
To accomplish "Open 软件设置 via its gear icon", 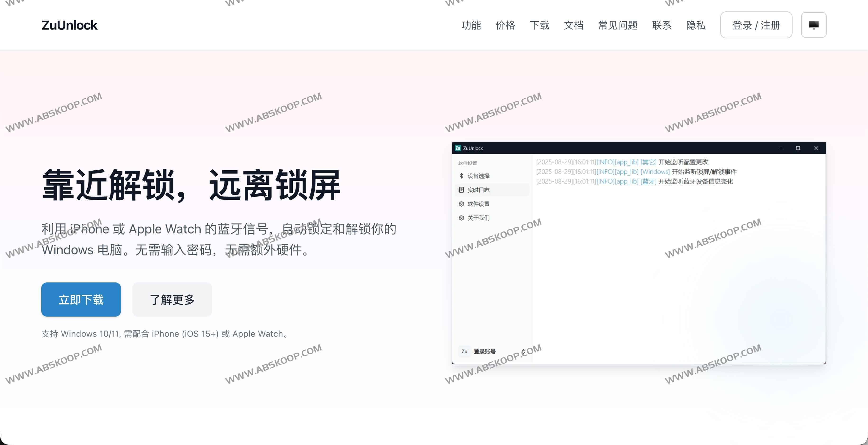I will 461,204.
